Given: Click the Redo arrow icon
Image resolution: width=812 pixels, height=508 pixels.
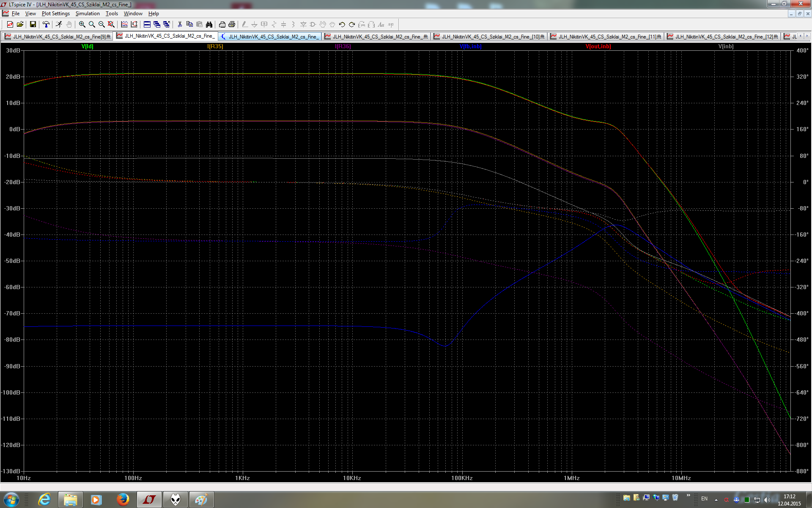Looking at the screenshot, I should [352, 25].
